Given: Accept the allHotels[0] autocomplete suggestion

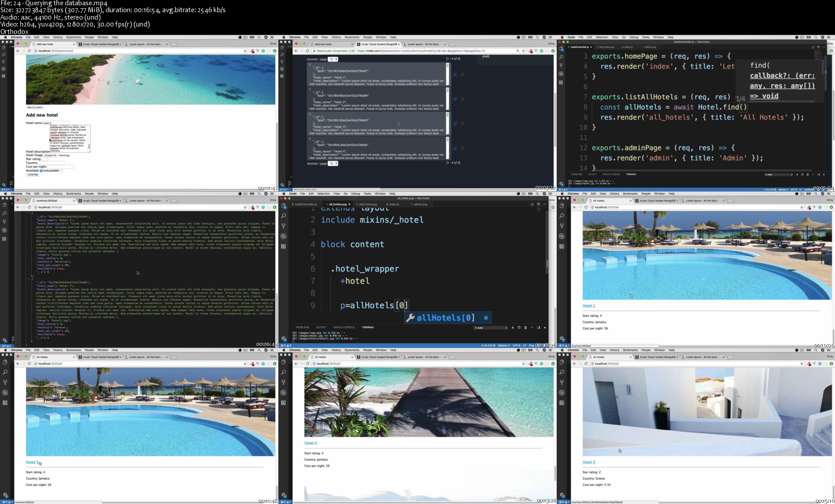Looking at the screenshot, I should coord(445,318).
